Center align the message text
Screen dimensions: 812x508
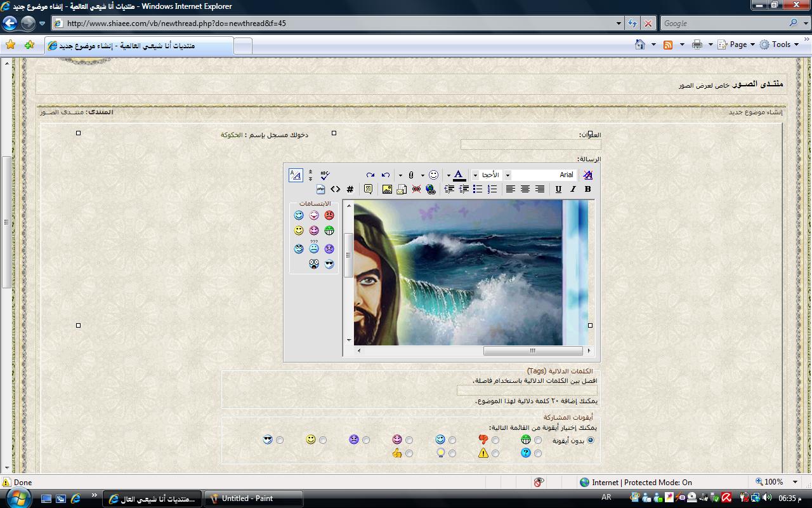(525, 189)
